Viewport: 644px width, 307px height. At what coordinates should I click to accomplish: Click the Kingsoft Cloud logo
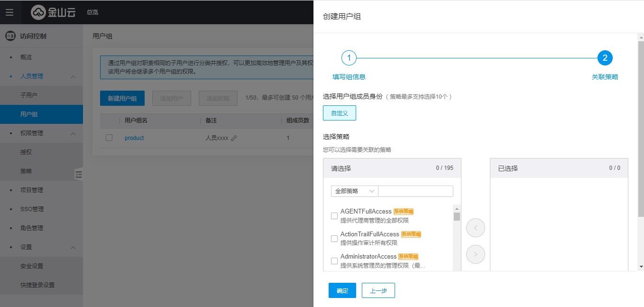[x=53, y=12]
